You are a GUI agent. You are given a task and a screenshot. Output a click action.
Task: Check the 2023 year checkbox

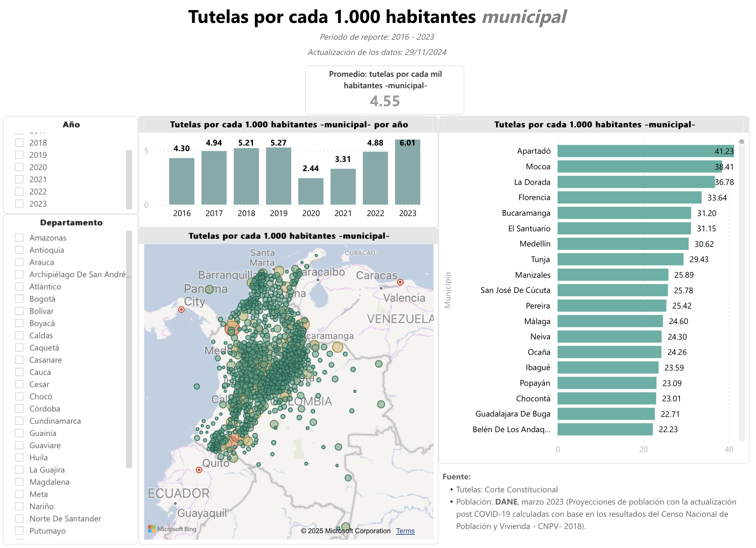coord(19,204)
